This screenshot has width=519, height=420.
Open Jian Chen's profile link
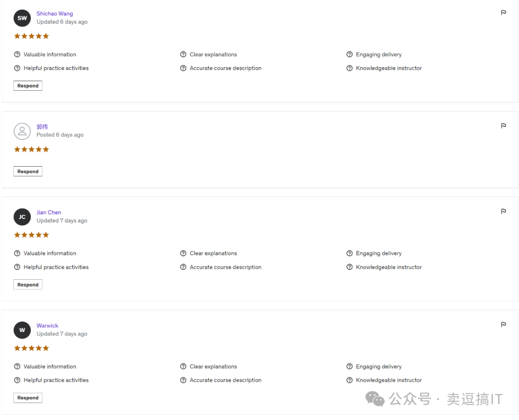pyautogui.click(x=49, y=212)
